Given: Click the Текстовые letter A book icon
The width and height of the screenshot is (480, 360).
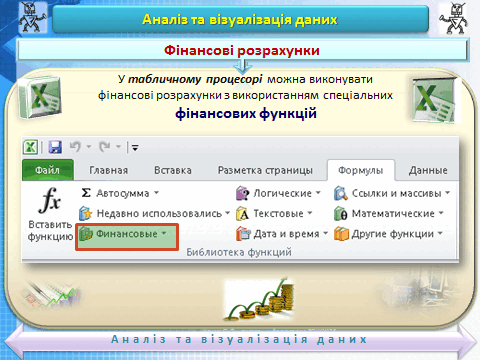Looking at the screenshot, I should coord(242,214).
